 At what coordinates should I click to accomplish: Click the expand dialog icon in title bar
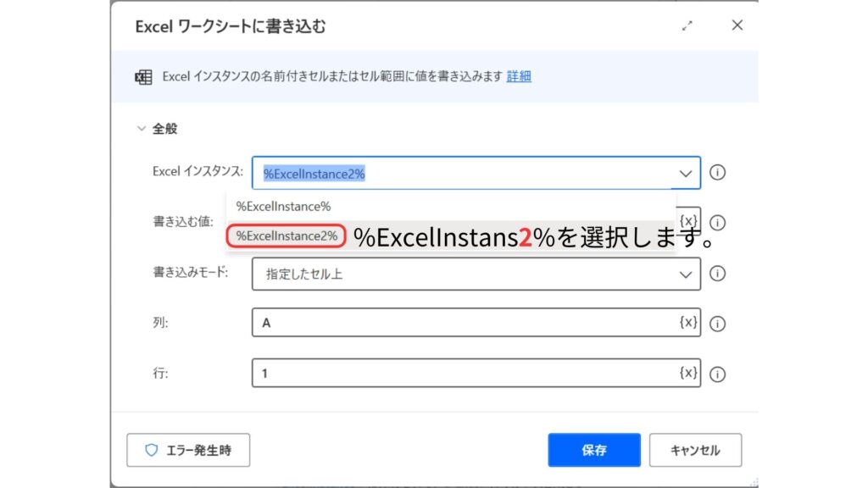[x=687, y=26]
